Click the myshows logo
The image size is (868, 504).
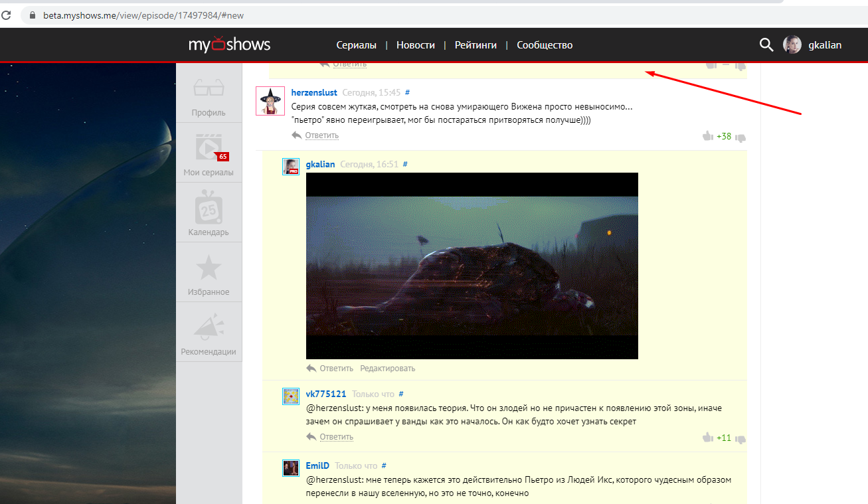pyautogui.click(x=229, y=45)
